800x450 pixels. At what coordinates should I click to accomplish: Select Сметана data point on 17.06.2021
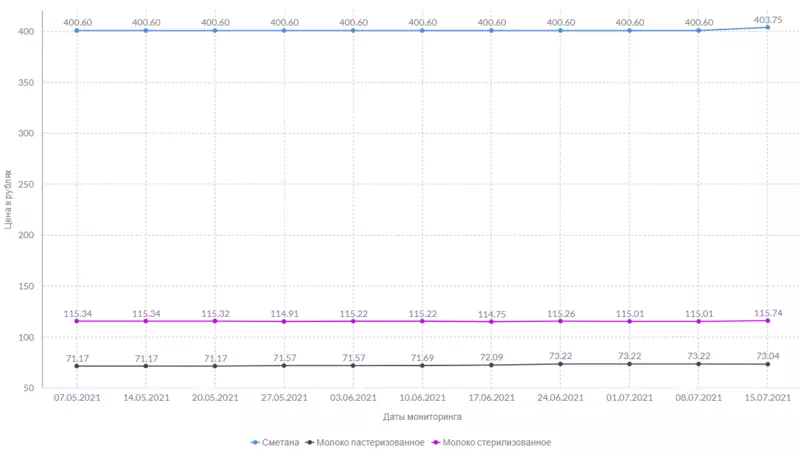(491, 31)
